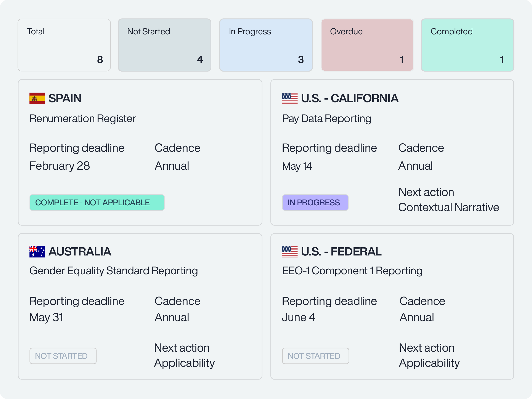
Task: Click U.S. Federal Not Started badge
Action: pyautogui.click(x=315, y=356)
